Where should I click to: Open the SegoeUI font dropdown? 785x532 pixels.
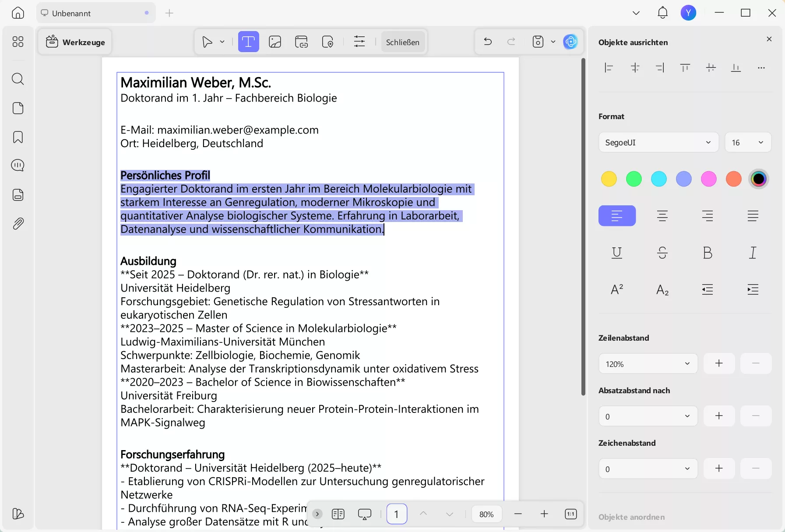pos(658,142)
